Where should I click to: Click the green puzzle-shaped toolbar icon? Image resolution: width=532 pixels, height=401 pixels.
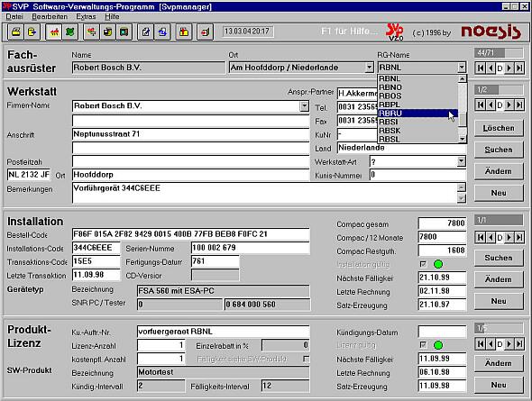[x=70, y=32]
